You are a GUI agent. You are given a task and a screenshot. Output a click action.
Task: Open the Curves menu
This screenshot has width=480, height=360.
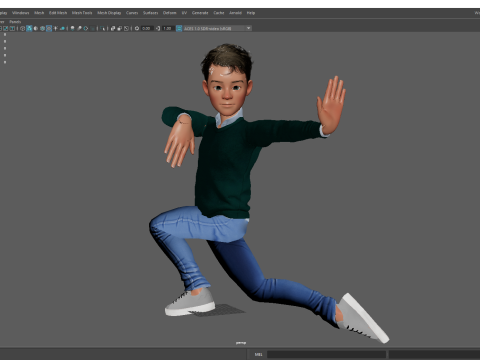pos(132,13)
